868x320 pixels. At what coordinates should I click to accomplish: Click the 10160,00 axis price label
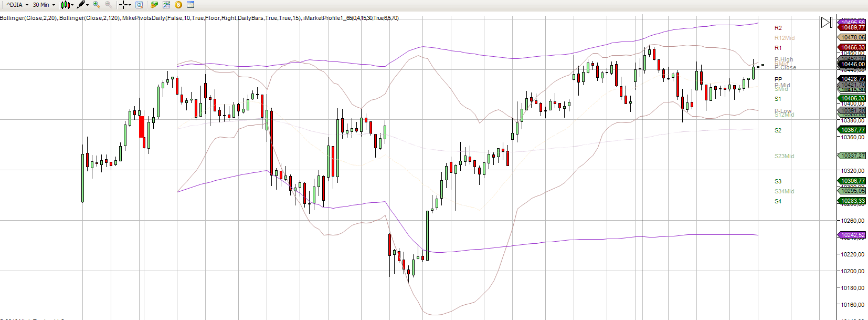pyautogui.click(x=853, y=305)
